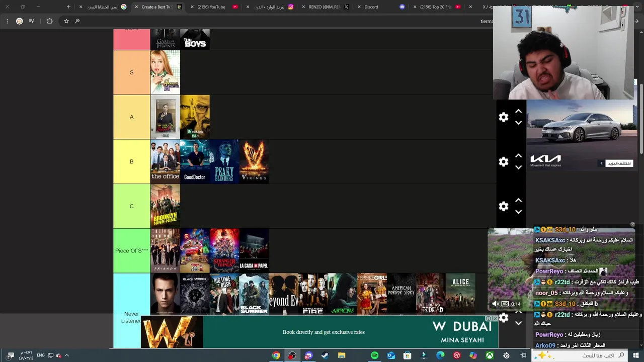Select The Office poster in B tier
The height and width of the screenshot is (362, 644).
[165, 161]
